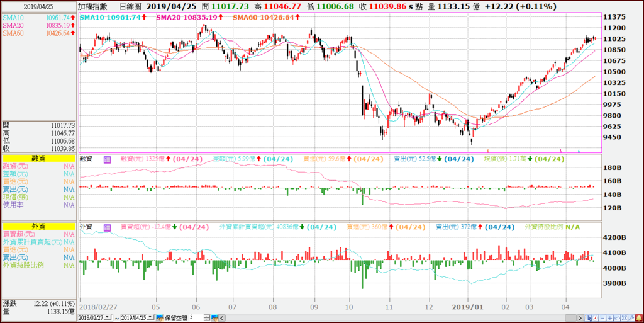Click the apply icon before 保留空間
The width and height of the screenshot is (644, 323).
pos(160,318)
